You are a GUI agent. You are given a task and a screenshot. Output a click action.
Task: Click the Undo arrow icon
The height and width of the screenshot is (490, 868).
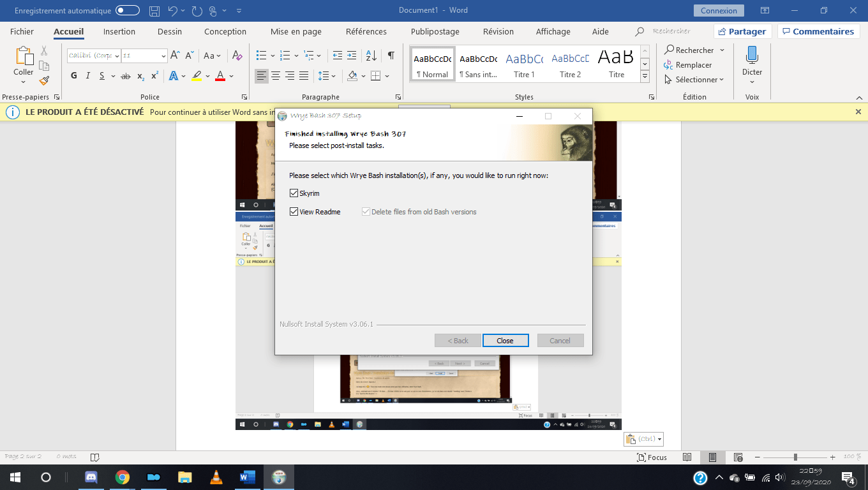click(x=172, y=11)
